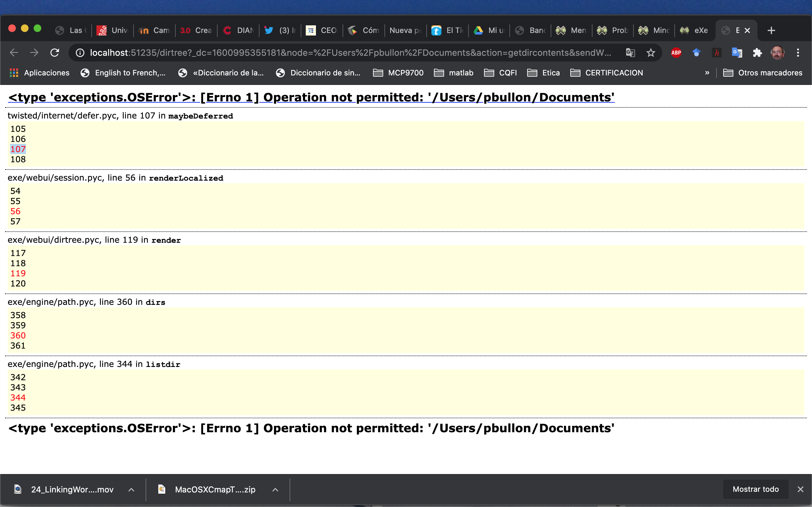This screenshot has height=507, width=812.
Task: Open the Adblock Plus extension icon
Action: [x=677, y=53]
